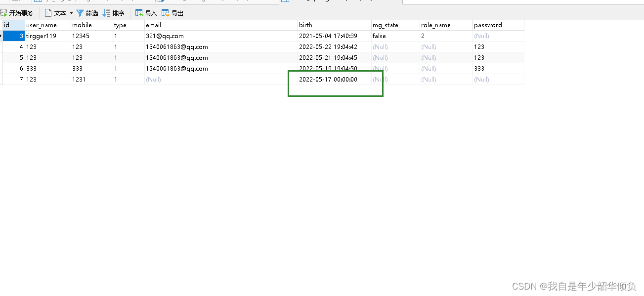
Task: Expand the dropdown arrow beside 文本
Action: [x=71, y=13]
